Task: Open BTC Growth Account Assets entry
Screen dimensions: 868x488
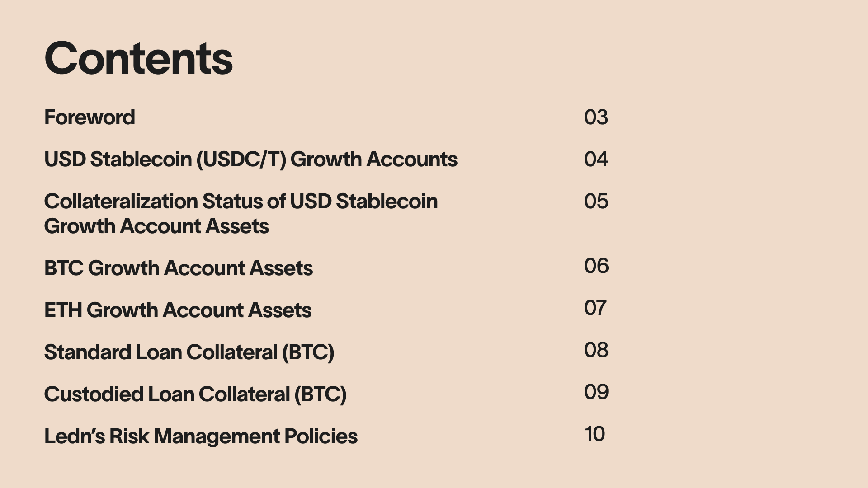Action: [179, 268]
